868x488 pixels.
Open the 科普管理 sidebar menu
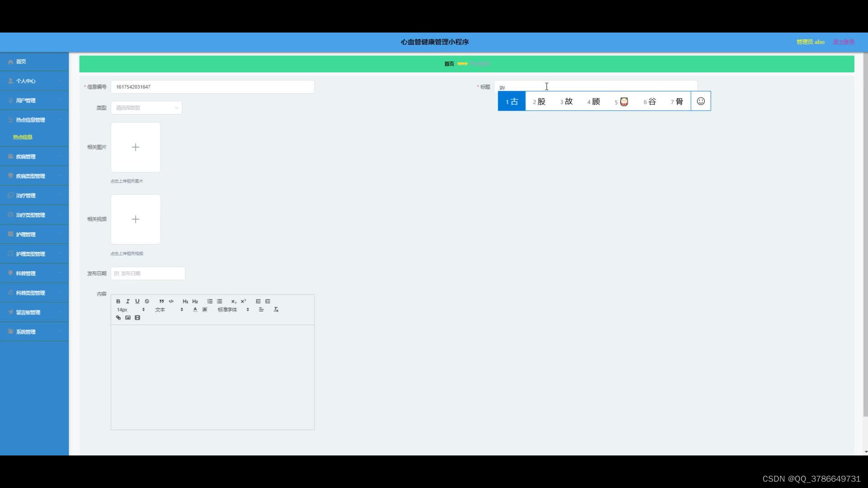34,273
